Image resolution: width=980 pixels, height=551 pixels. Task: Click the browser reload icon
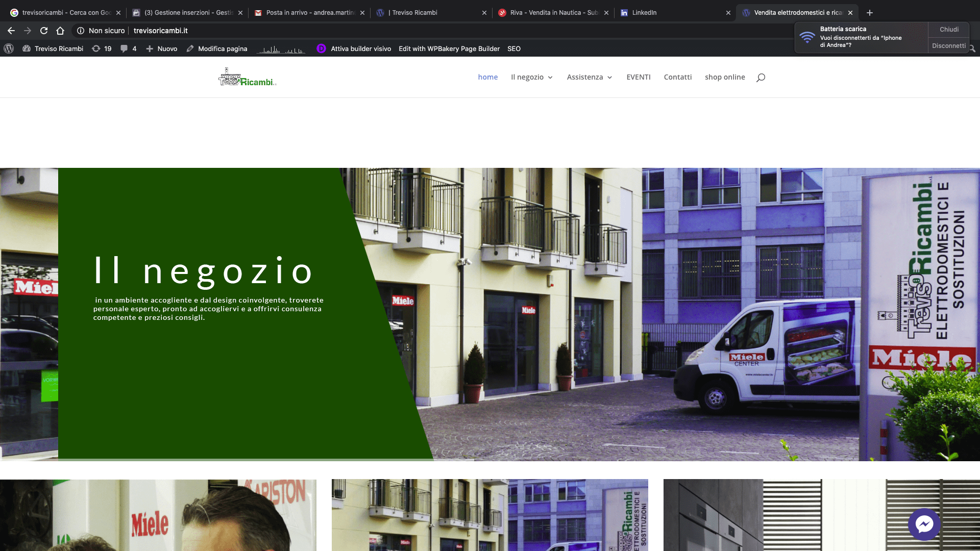[x=44, y=31]
